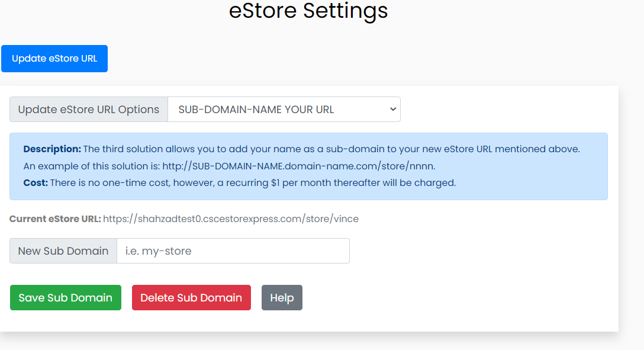Open the Update eStore URL Options dropdown
644x350 pixels.
[284, 109]
